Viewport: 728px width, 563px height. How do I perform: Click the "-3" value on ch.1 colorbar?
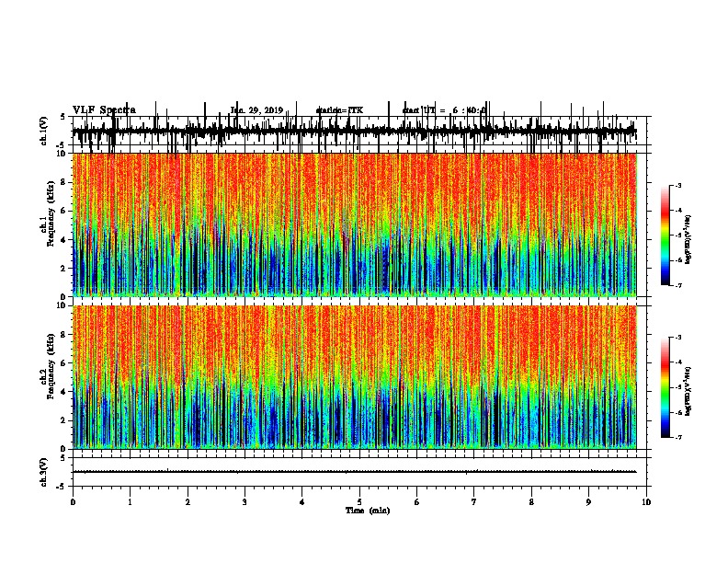click(x=678, y=186)
